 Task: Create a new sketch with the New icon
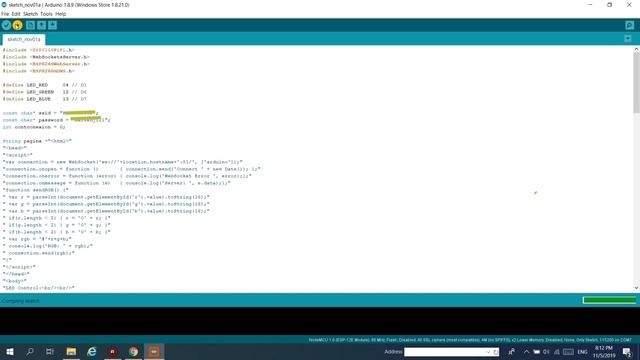tap(30, 25)
